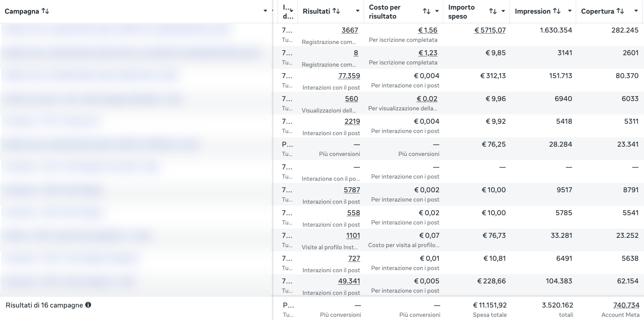Click the € 0,07 cost per visit cell
Image resolution: width=644 pixels, height=320 pixels.
pyautogui.click(x=429, y=236)
